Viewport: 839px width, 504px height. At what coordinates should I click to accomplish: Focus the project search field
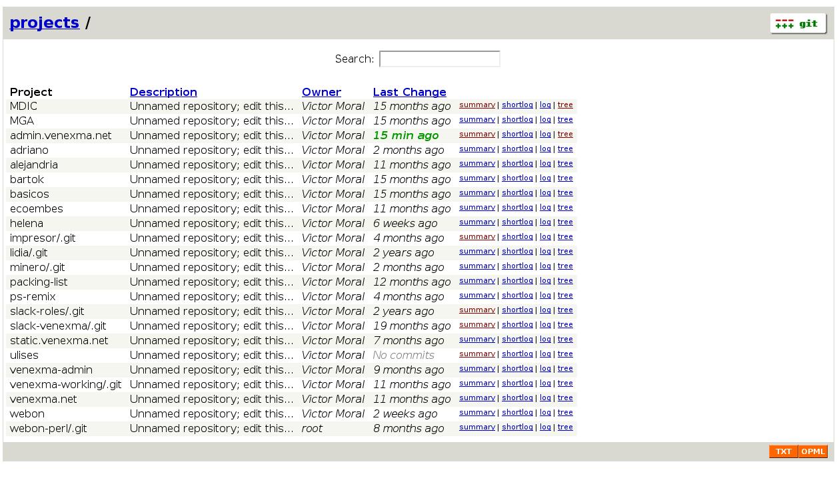(x=439, y=59)
